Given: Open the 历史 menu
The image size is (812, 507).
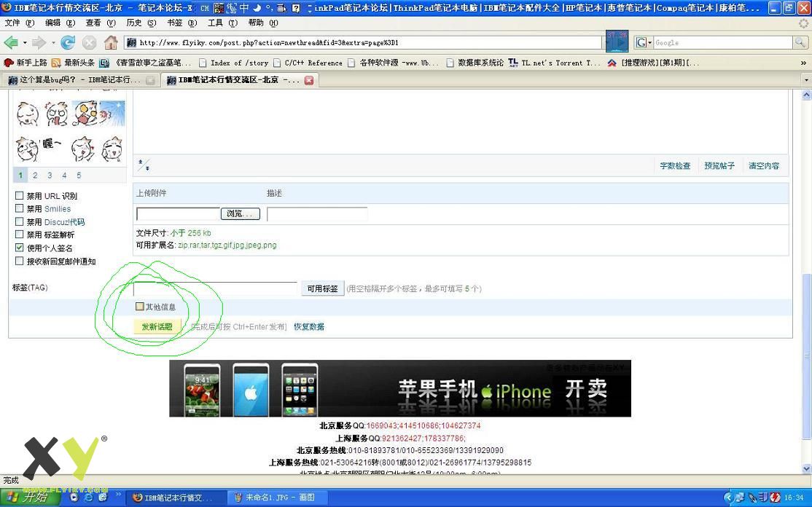Looking at the screenshot, I should point(141,23).
